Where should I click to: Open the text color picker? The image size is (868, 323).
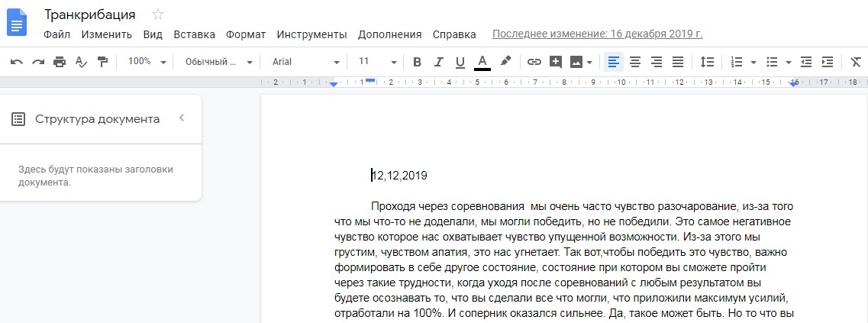(x=482, y=62)
